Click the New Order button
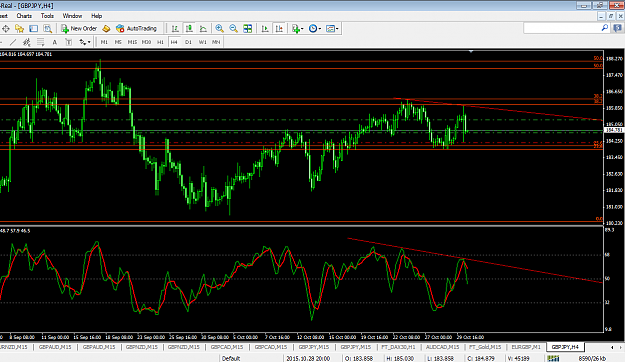This screenshot has height=362, width=625. point(79,28)
